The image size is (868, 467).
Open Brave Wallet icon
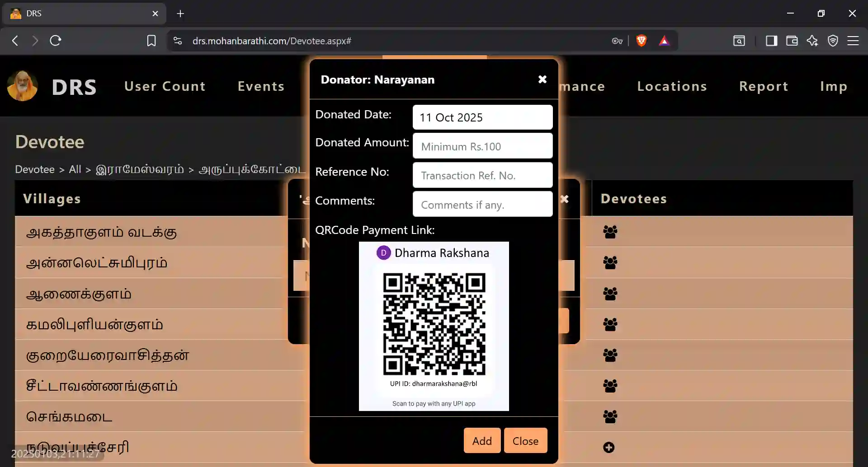click(792, 41)
